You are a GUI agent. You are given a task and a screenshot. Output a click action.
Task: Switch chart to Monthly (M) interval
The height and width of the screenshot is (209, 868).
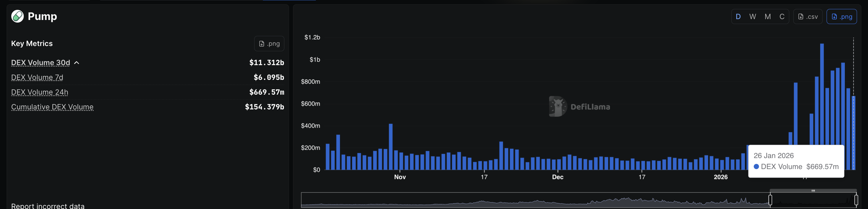pos(767,16)
